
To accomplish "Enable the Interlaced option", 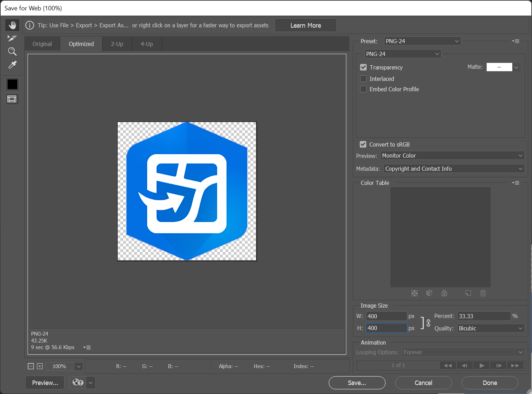I will point(363,78).
